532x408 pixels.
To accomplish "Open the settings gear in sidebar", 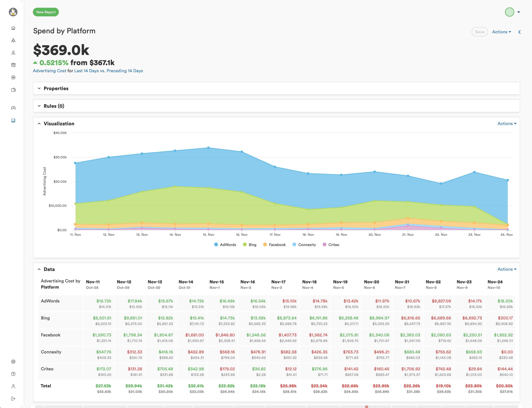I will click(13, 362).
